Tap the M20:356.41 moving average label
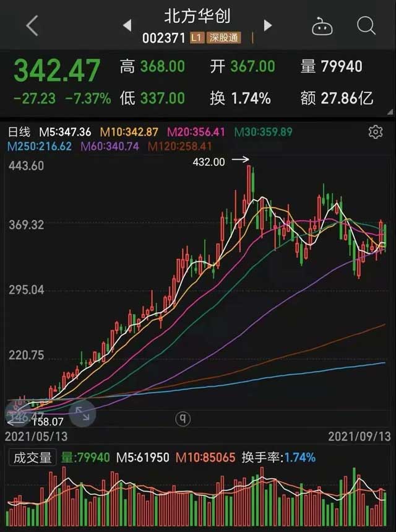Viewport: 396px width, 532px height. [196, 132]
